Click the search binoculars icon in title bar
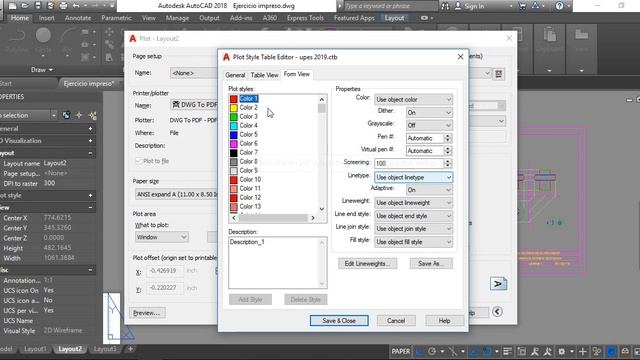This screenshot has height=360, width=640. [445, 6]
